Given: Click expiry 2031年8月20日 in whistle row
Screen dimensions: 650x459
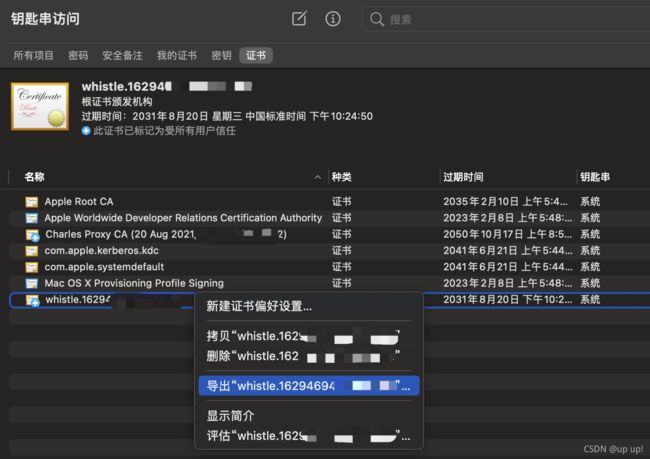Looking at the screenshot, I should [507, 299].
